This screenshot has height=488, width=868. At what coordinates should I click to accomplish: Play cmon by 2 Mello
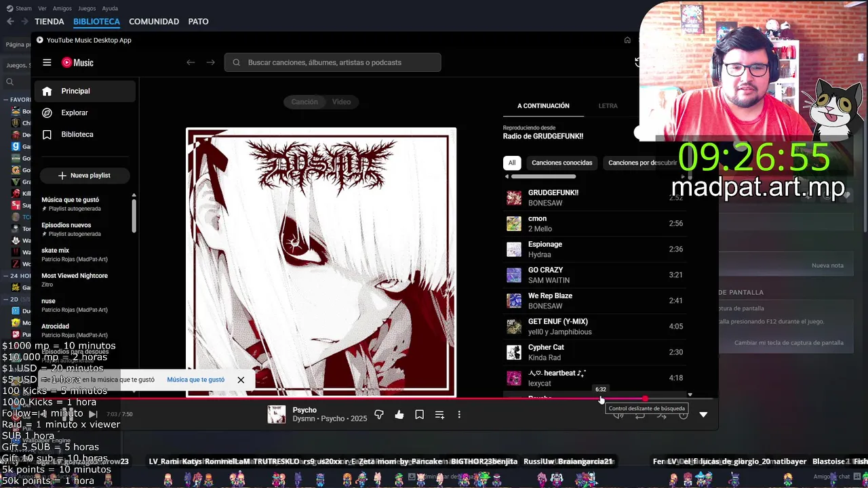click(x=595, y=224)
